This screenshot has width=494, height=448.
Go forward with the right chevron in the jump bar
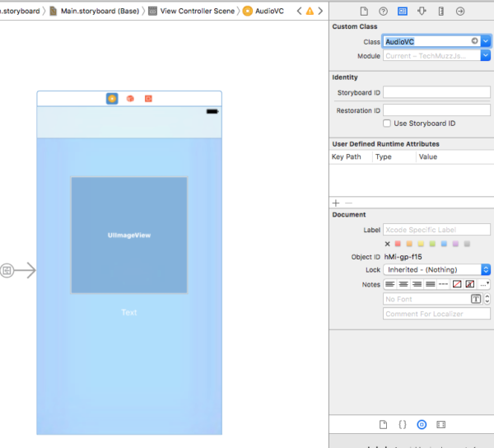(x=320, y=11)
